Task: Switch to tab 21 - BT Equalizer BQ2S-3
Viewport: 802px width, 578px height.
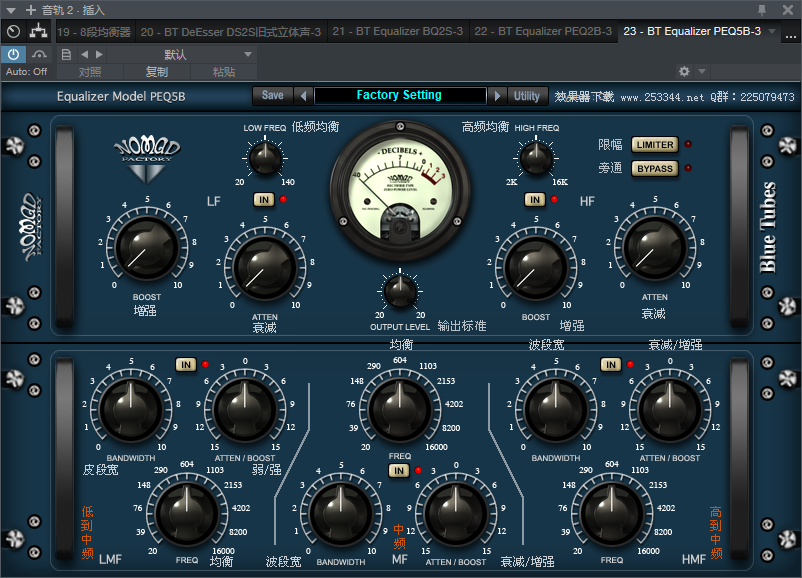Action: pyautogui.click(x=397, y=32)
